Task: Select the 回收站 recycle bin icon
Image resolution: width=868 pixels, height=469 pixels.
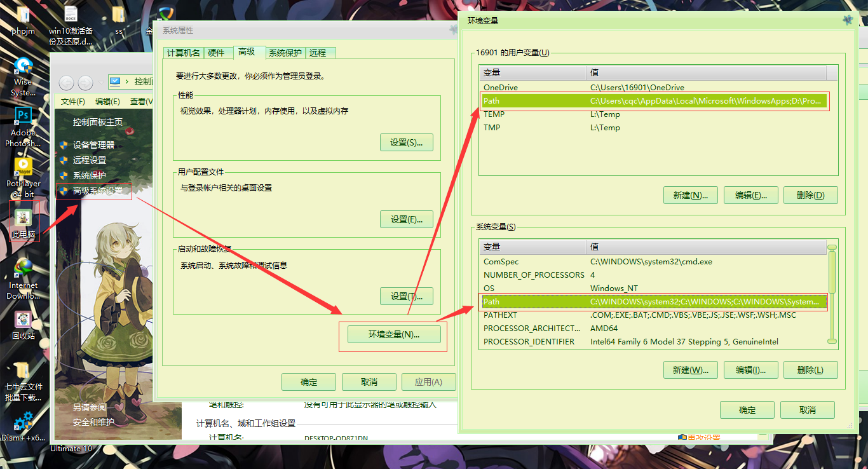Action: 24,325
